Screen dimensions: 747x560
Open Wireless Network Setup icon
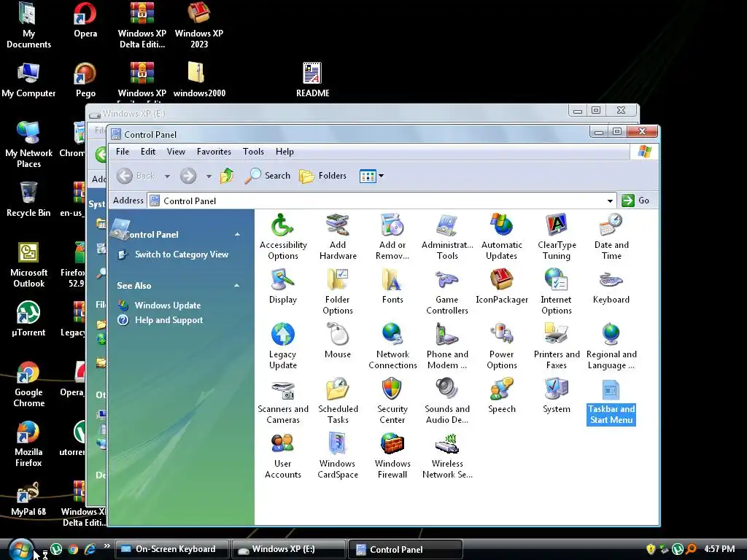447,456
